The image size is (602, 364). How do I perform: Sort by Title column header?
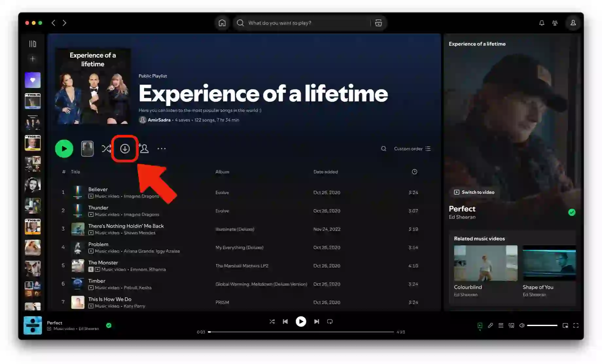click(75, 172)
